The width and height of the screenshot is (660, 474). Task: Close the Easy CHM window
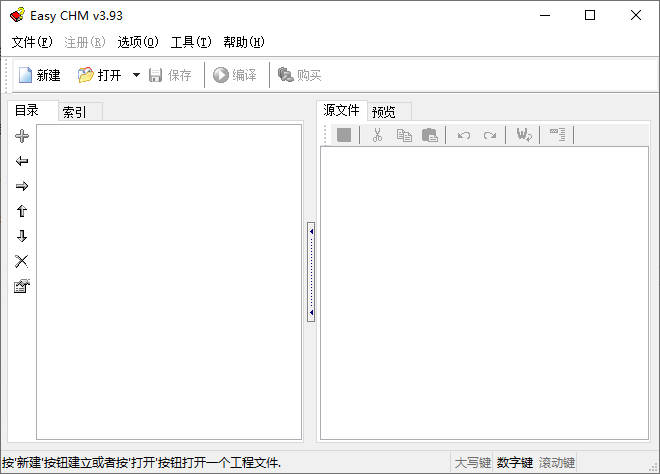click(636, 15)
